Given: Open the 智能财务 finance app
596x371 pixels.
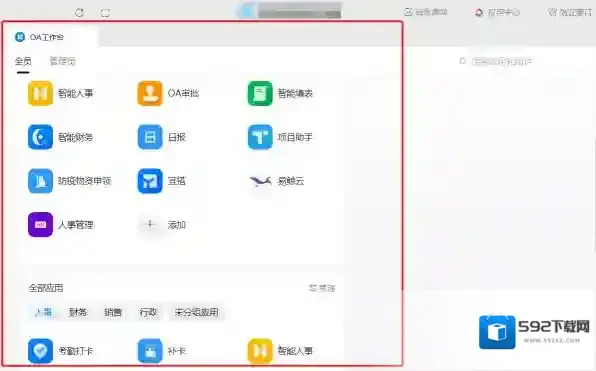Looking at the screenshot, I should click(x=60, y=137).
